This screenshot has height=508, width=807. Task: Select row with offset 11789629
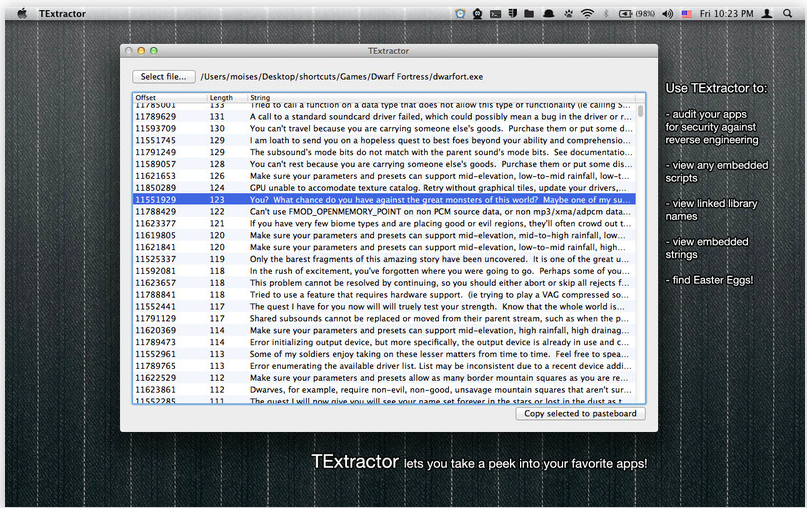tap(384, 117)
